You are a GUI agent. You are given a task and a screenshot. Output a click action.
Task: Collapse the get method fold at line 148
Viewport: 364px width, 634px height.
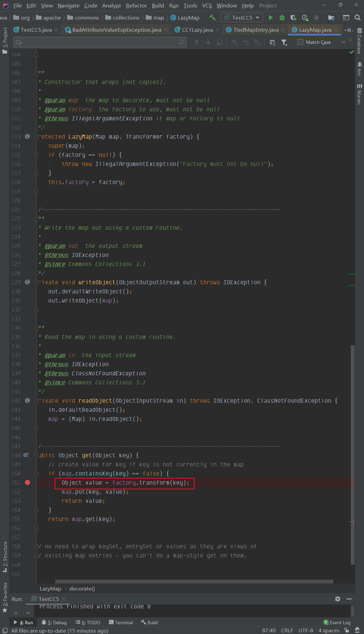(x=36, y=455)
